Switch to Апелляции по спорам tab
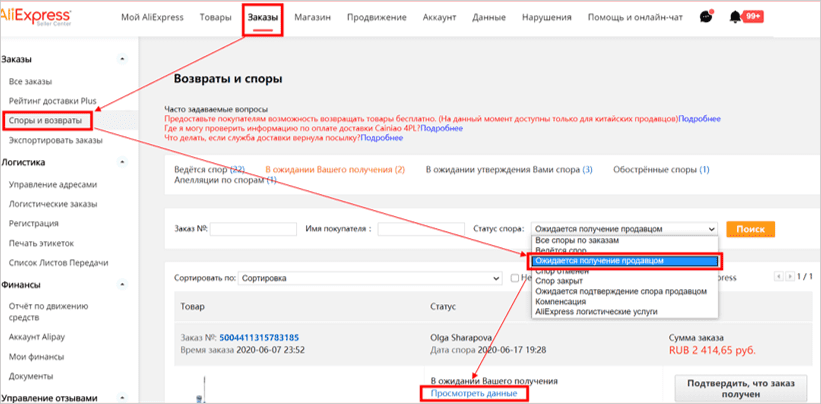This screenshot has height=404, width=821. [x=225, y=181]
